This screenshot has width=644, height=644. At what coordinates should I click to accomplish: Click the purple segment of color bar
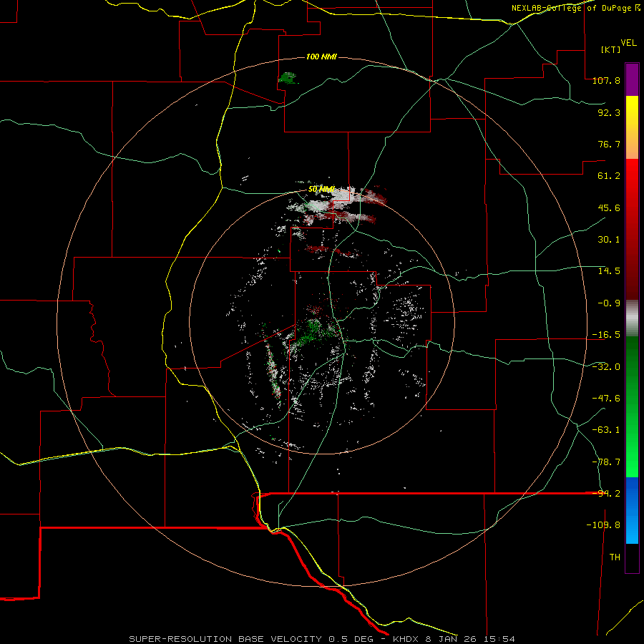click(632, 79)
